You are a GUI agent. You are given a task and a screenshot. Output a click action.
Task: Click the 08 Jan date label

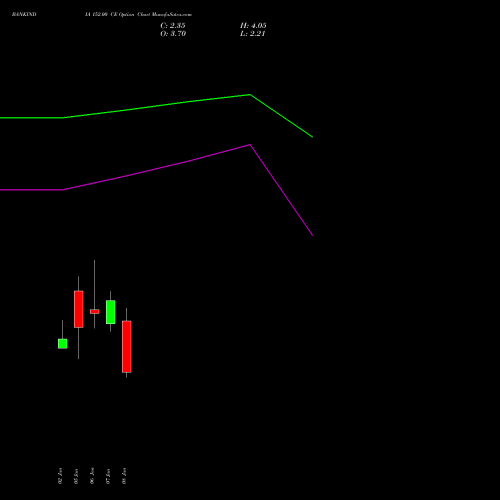pyautogui.click(x=124, y=476)
